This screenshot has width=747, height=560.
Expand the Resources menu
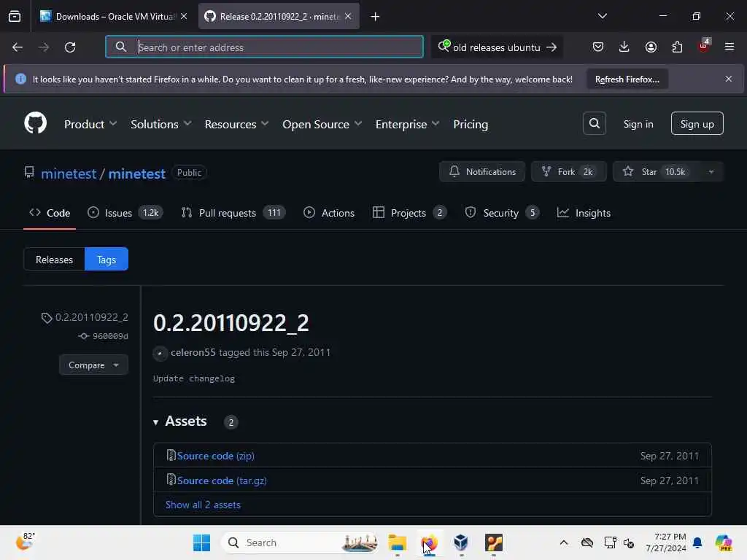tap(237, 124)
